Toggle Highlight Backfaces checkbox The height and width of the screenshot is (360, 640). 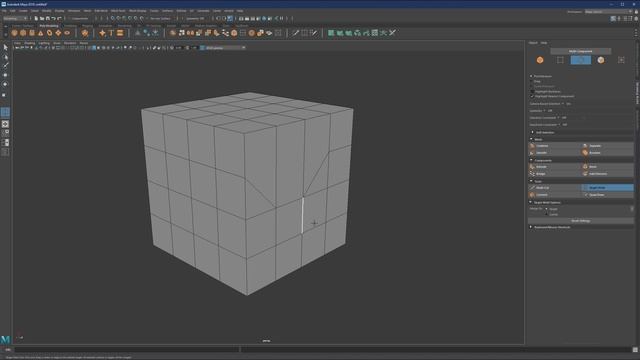coord(532,91)
